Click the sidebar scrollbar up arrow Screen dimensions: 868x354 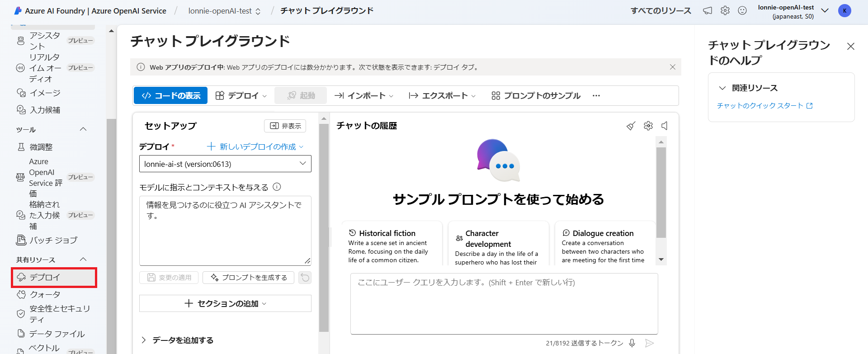[111, 31]
